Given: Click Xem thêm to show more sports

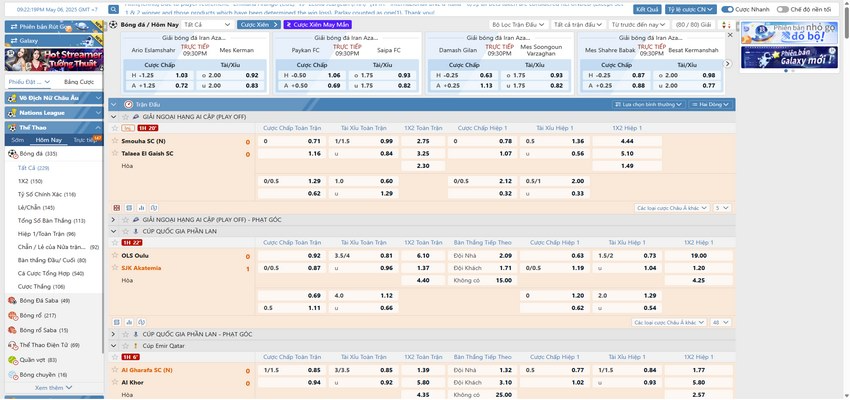Looking at the screenshot, I should coord(53,388).
